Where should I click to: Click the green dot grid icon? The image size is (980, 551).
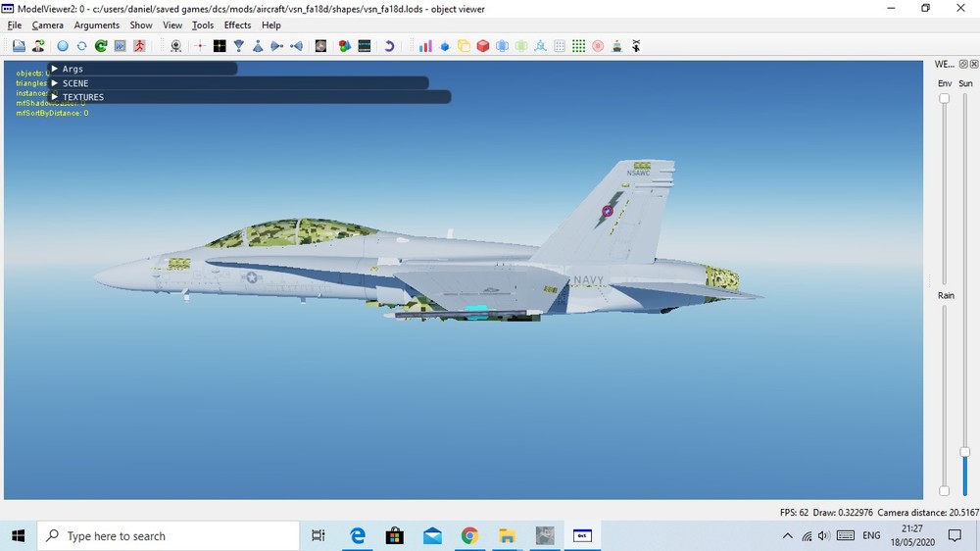click(579, 46)
